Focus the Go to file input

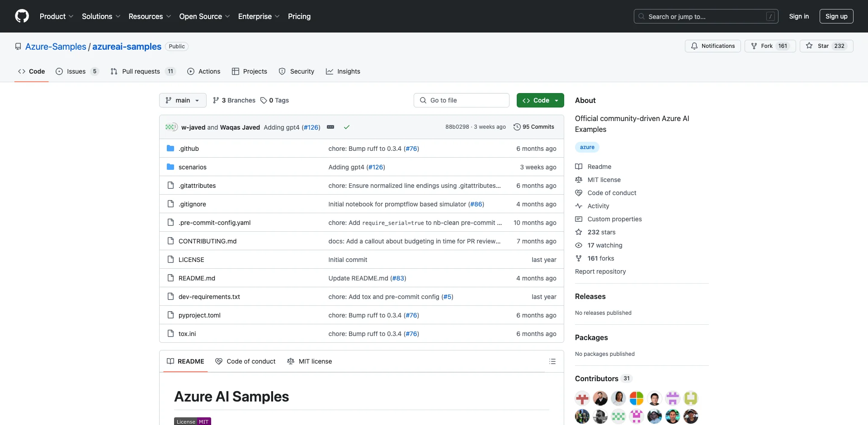(x=462, y=100)
